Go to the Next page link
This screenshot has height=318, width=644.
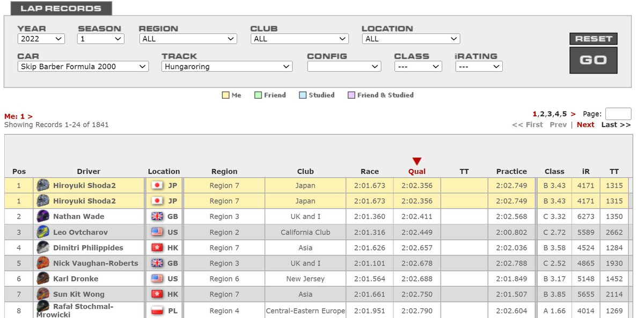pyautogui.click(x=586, y=124)
